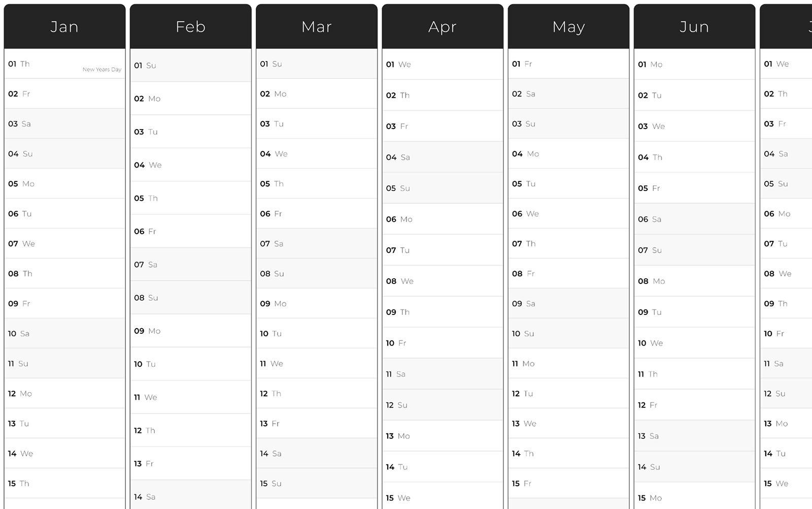Open the Jun month header
The width and height of the screenshot is (812, 509).
click(694, 26)
